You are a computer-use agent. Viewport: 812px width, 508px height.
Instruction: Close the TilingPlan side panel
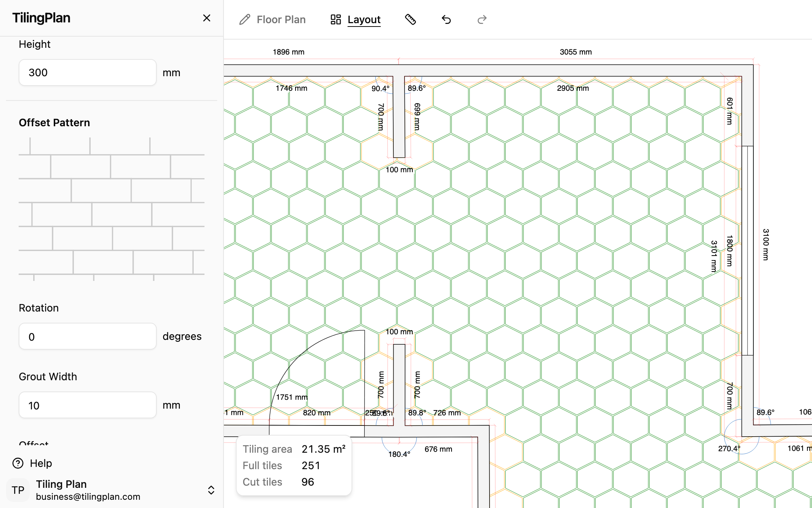[x=207, y=18]
